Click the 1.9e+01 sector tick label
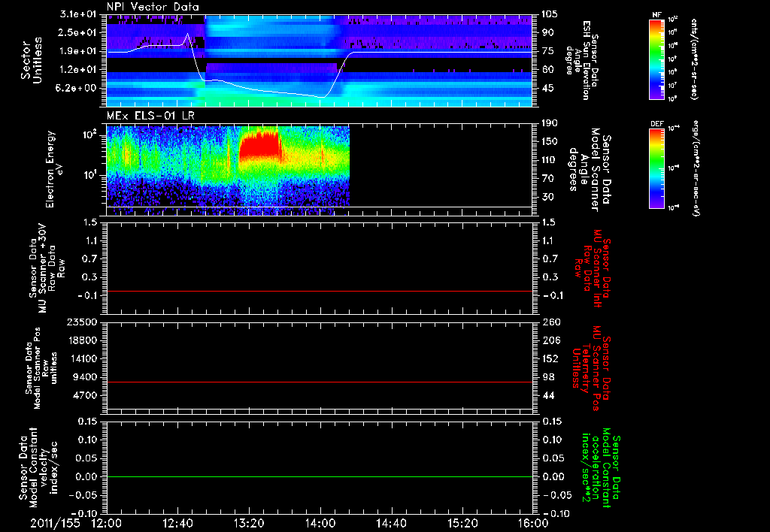 80,51
